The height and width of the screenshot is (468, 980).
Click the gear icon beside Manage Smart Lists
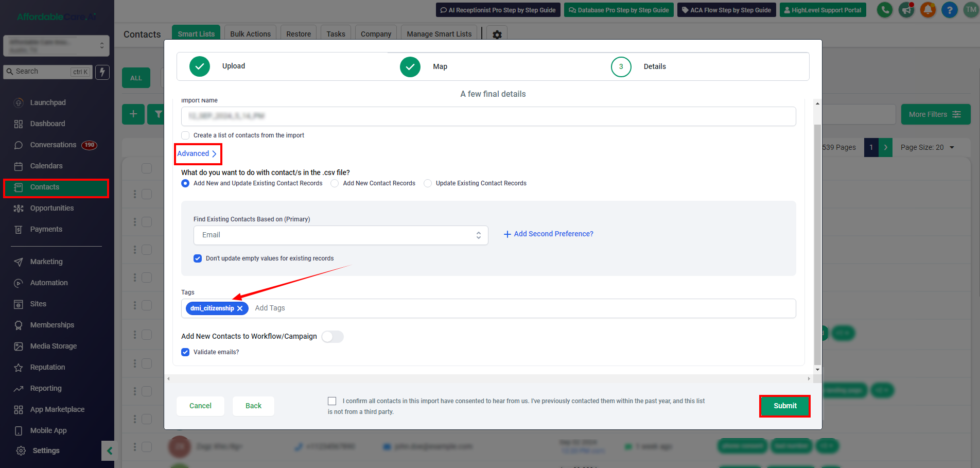click(x=497, y=34)
